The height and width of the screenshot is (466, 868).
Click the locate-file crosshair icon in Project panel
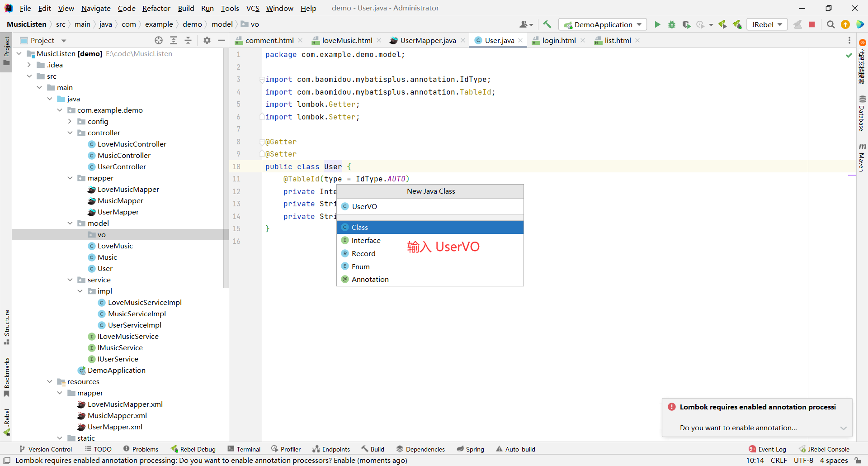pos(159,40)
